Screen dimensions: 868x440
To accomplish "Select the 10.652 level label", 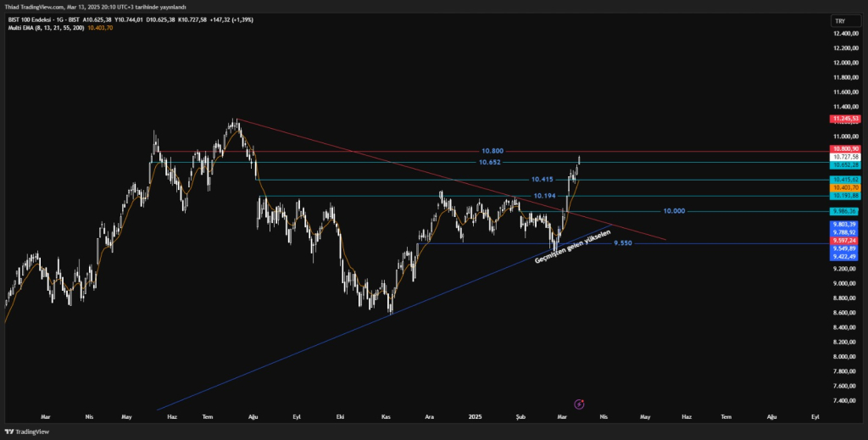I will [491, 162].
